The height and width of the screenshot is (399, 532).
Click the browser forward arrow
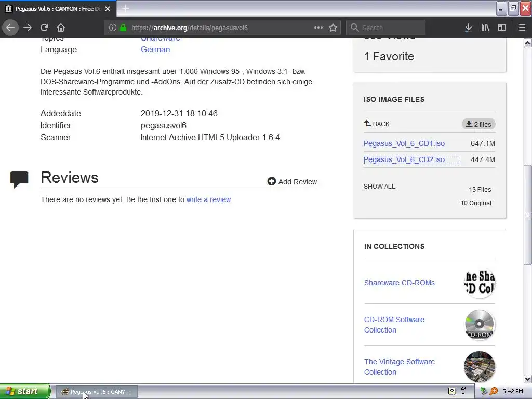click(28, 28)
